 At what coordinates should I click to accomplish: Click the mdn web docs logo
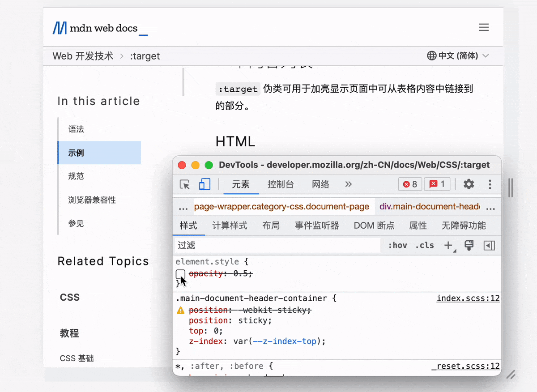[100, 28]
